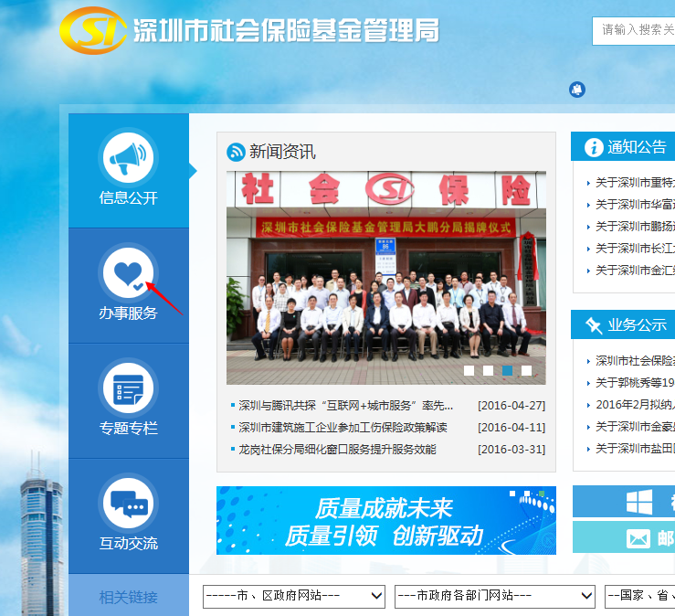Open notice 关于深圳市鹏扬...
Image resolution: width=675 pixels, height=616 pixels.
tap(635, 227)
